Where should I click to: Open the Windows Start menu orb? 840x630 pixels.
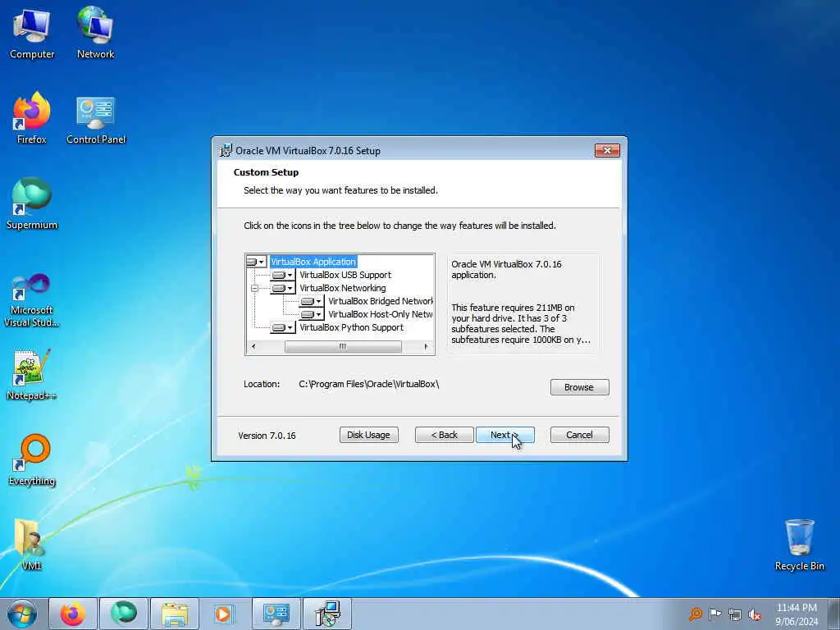22,614
